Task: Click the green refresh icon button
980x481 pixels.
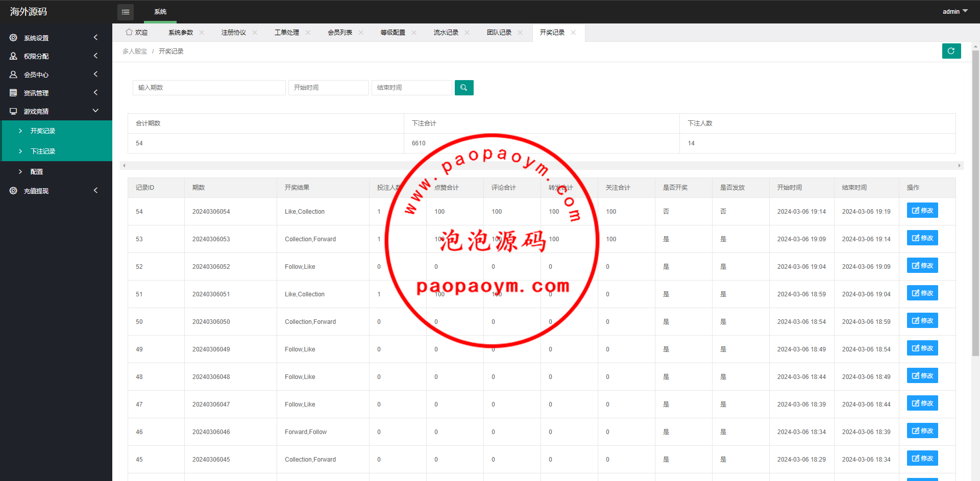Action: click(x=951, y=51)
